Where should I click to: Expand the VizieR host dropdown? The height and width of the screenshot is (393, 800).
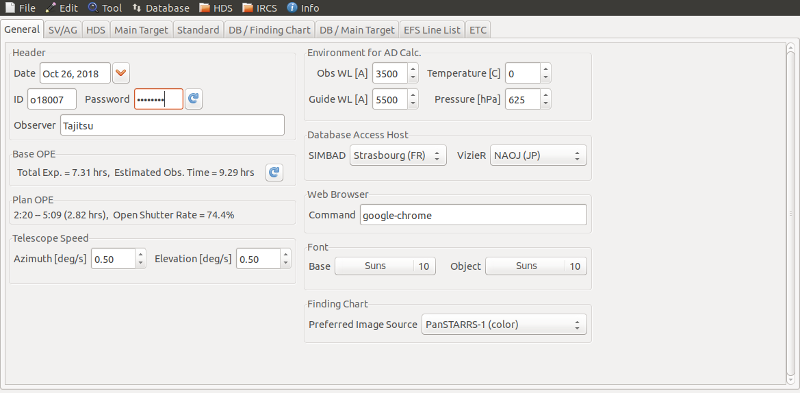pyautogui.click(x=538, y=156)
